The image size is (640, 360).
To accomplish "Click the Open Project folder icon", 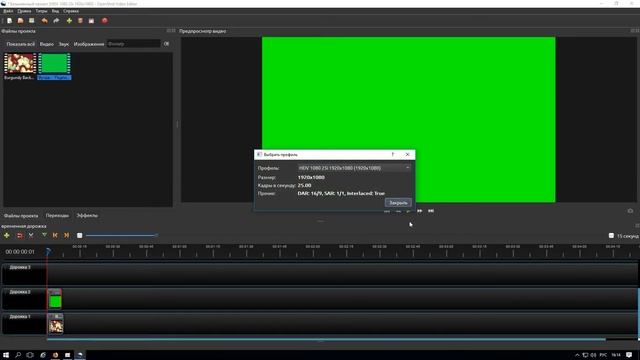I will coord(20,20).
